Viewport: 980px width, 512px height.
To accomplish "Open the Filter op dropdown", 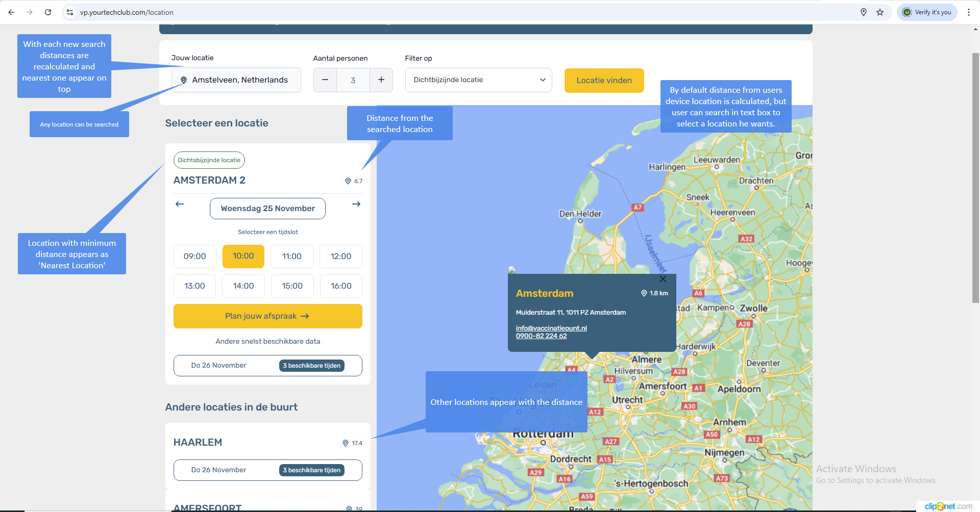I will [478, 80].
